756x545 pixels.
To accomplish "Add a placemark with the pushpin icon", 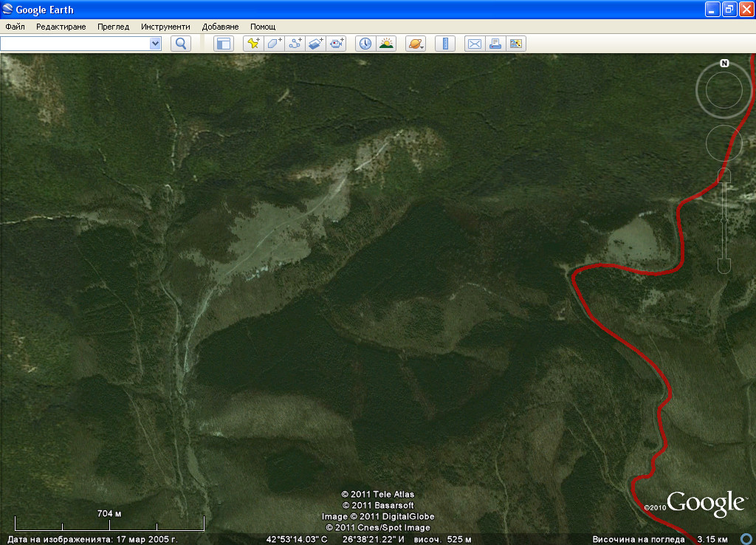I will pos(254,44).
